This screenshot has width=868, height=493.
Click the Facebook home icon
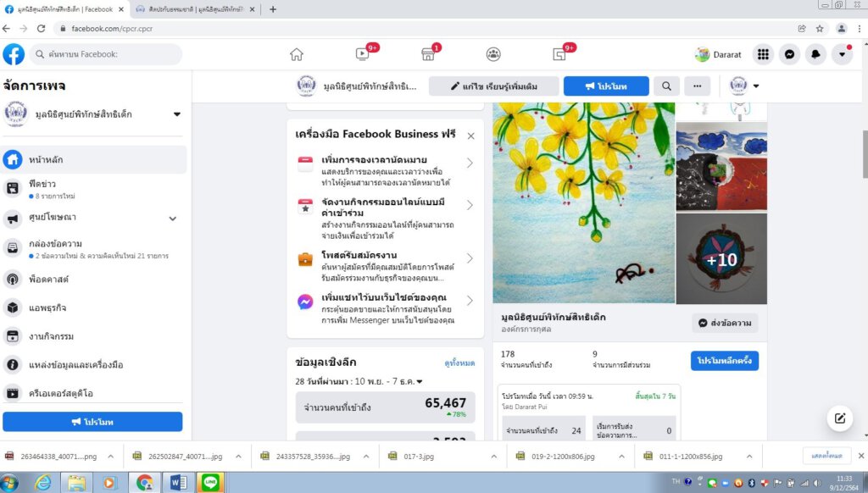pos(296,53)
